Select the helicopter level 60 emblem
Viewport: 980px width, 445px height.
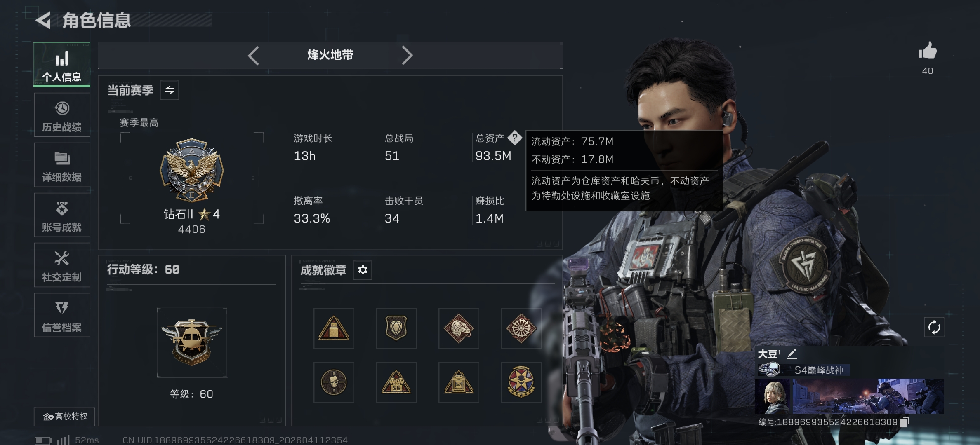pyautogui.click(x=192, y=343)
